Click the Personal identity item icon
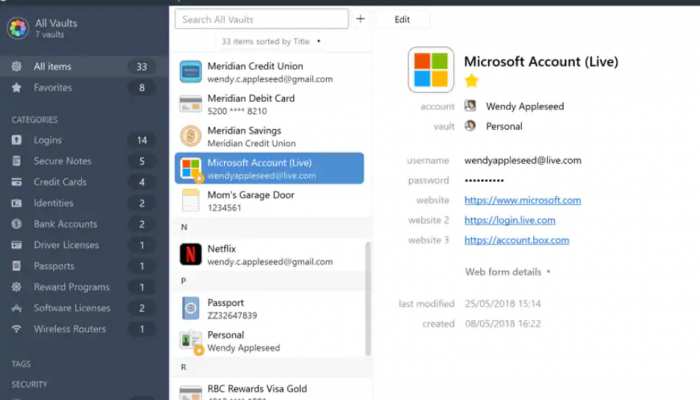This screenshot has width=700, height=400. (x=192, y=342)
